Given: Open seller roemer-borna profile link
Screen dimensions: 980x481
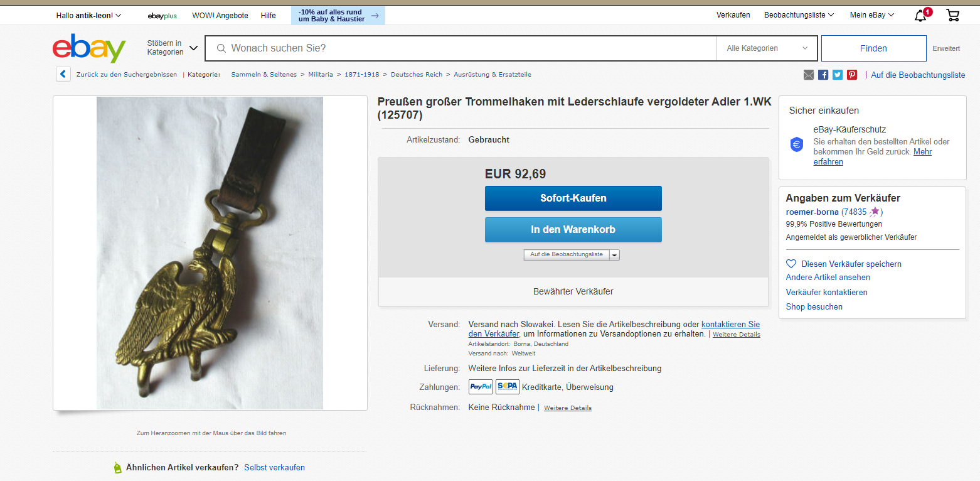Looking at the screenshot, I should click(812, 212).
